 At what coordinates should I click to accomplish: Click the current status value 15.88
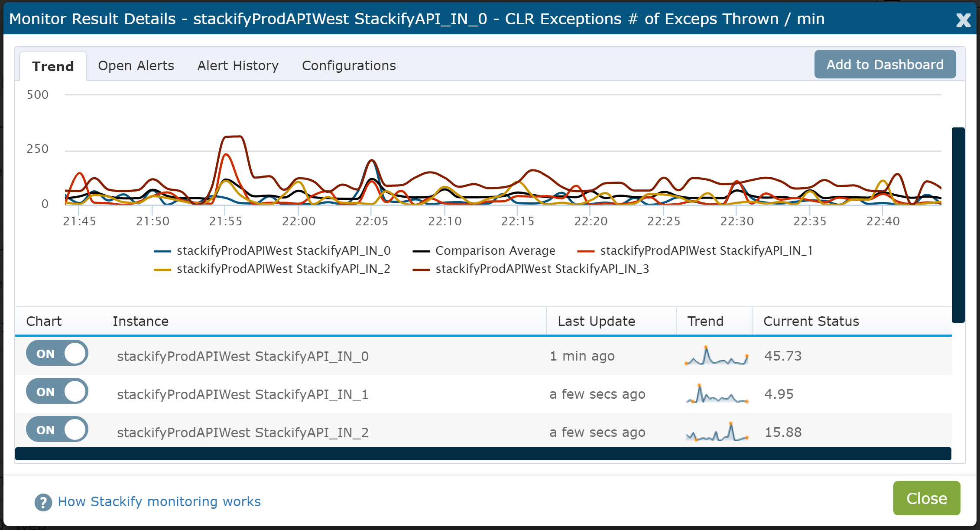coord(783,432)
